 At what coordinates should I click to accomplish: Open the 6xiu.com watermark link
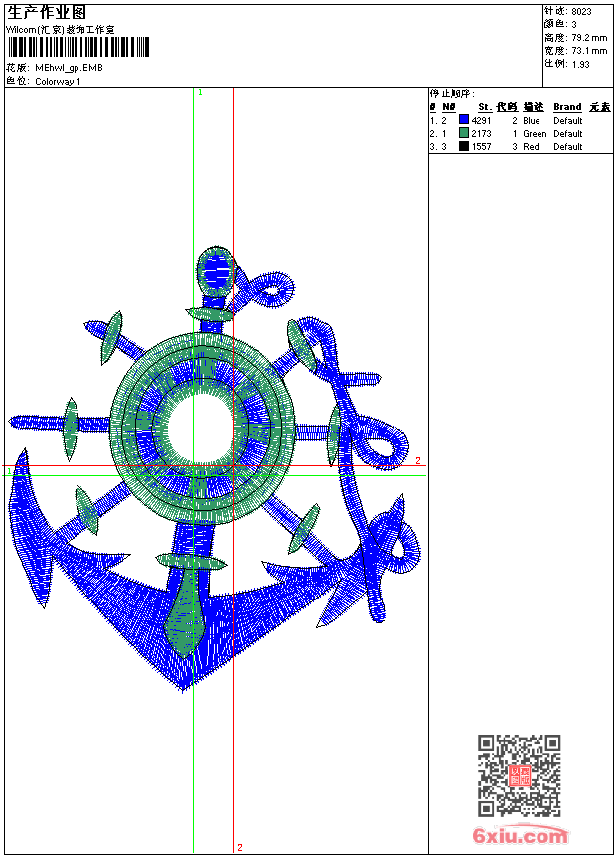tap(520, 836)
